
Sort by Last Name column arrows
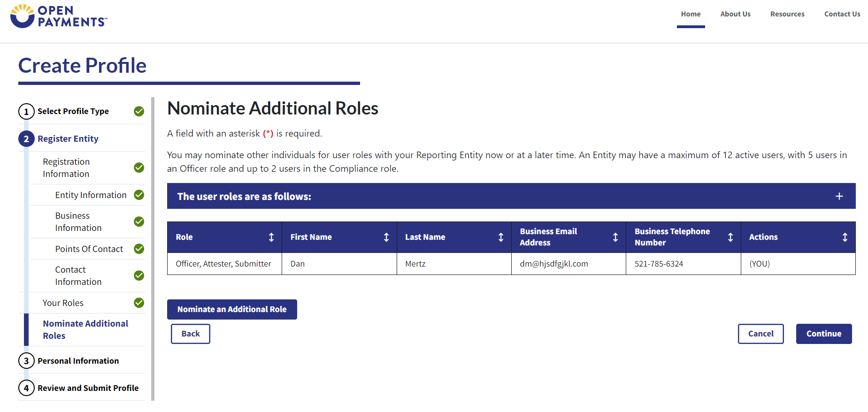coord(501,237)
